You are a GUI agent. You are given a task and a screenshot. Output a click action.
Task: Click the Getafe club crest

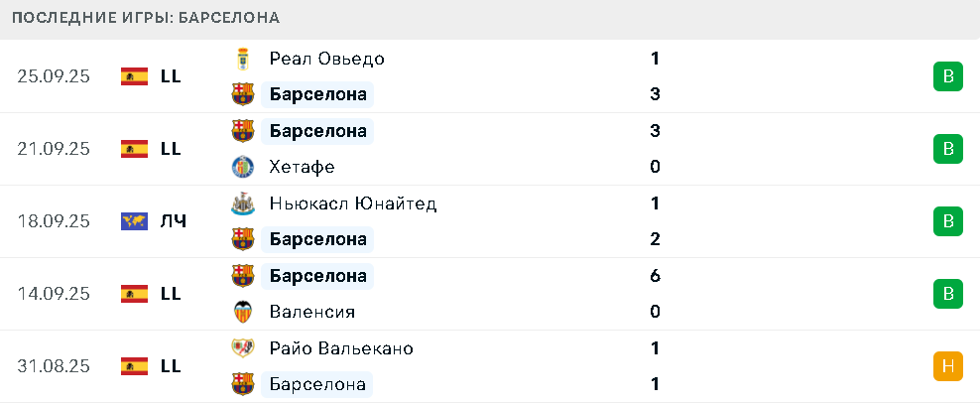click(242, 167)
